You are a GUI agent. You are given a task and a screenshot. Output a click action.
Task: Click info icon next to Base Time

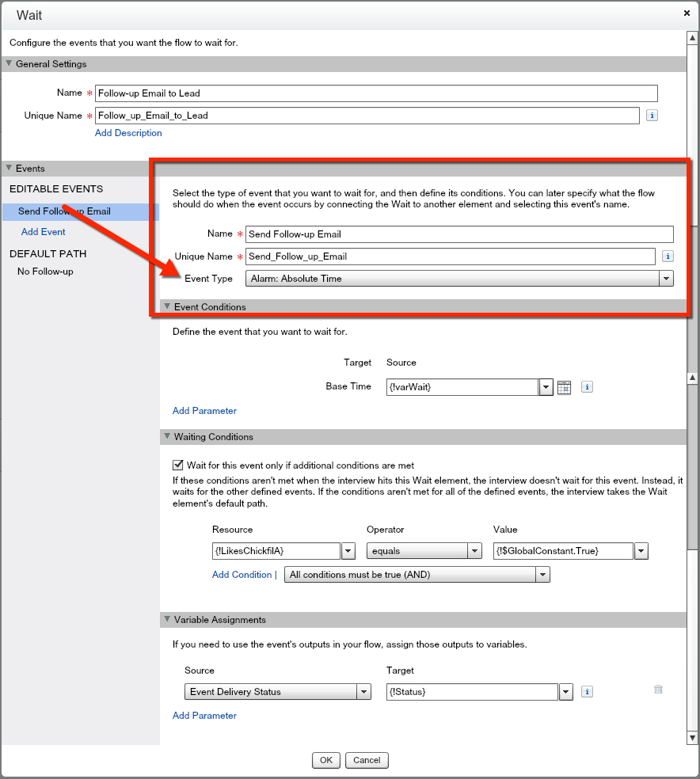tap(587, 387)
